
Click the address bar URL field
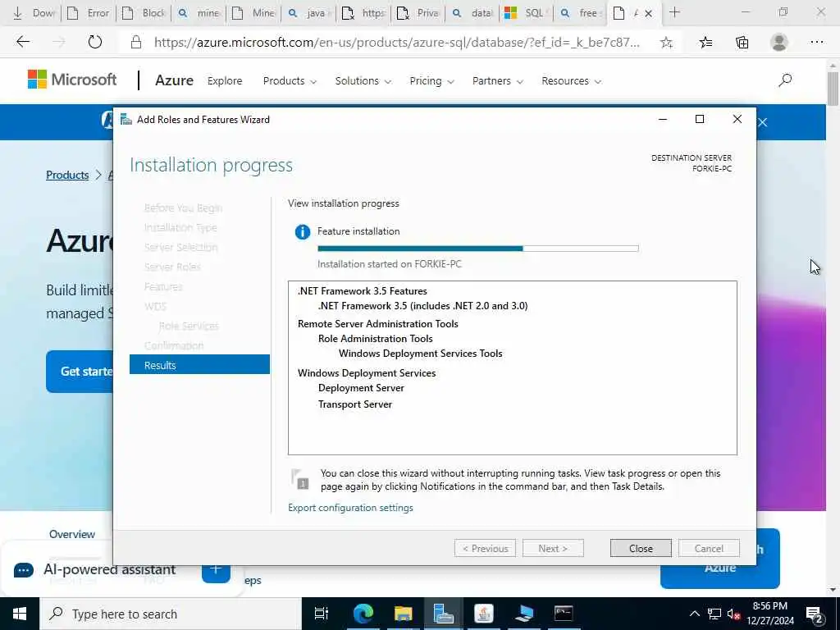coord(396,43)
